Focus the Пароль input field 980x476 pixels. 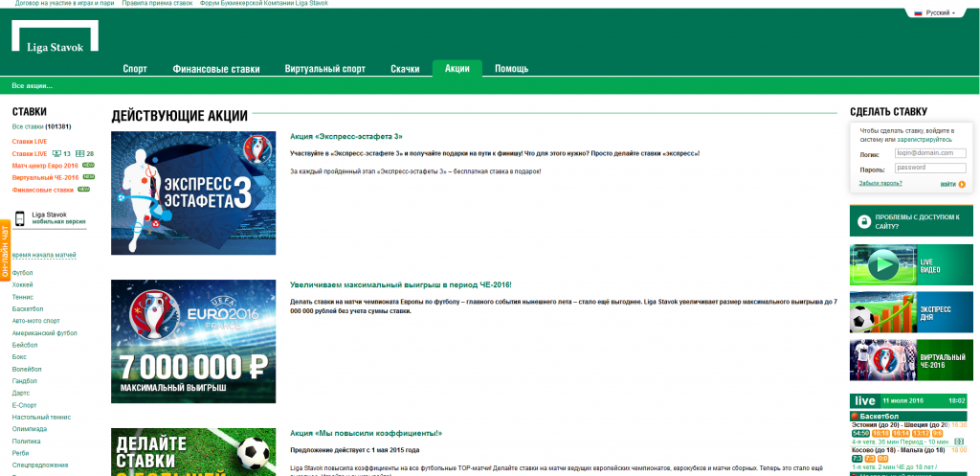(x=930, y=168)
